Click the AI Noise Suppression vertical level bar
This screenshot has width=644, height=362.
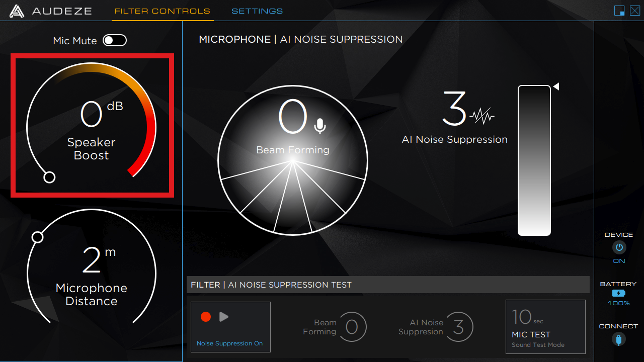(x=534, y=160)
